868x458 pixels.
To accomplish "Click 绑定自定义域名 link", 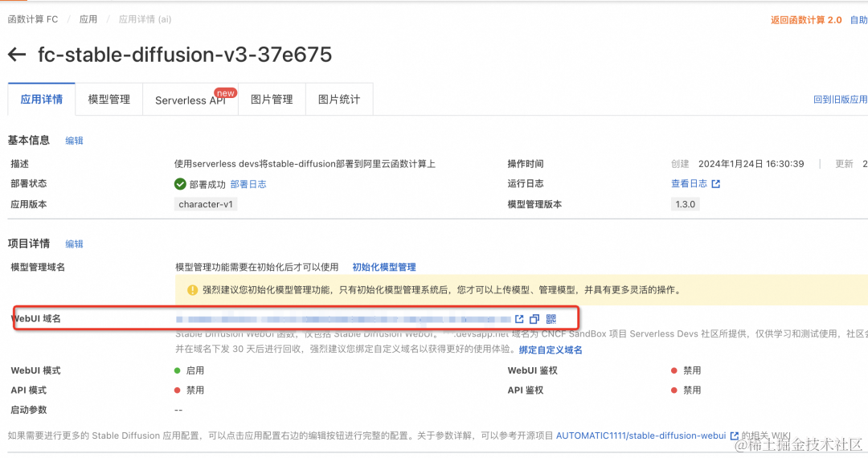I will (x=551, y=350).
